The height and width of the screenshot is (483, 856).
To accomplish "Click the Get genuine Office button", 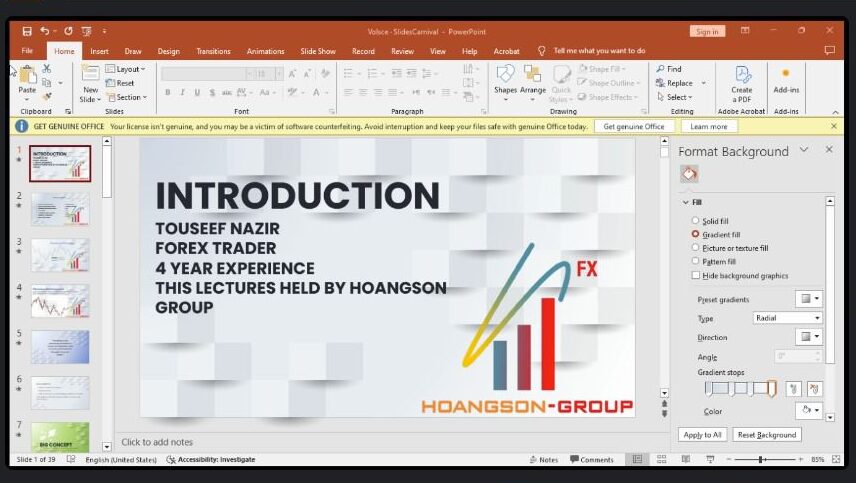I will (x=634, y=127).
